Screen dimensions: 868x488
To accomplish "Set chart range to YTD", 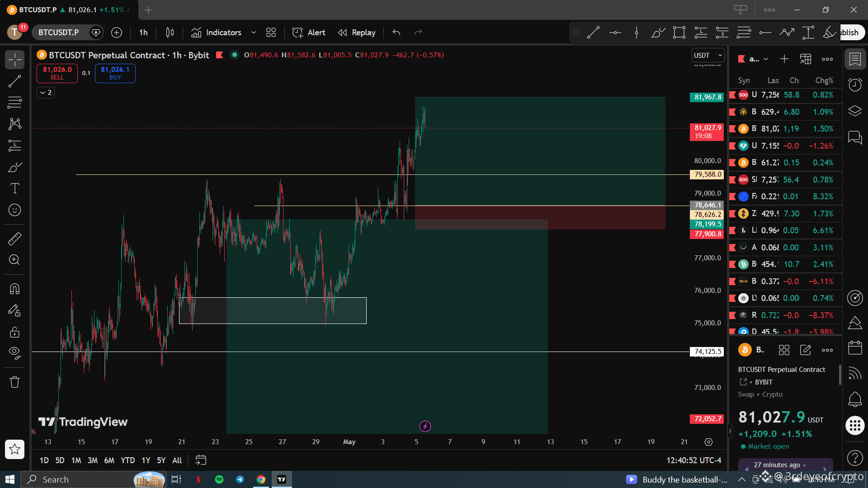I will [x=127, y=460].
